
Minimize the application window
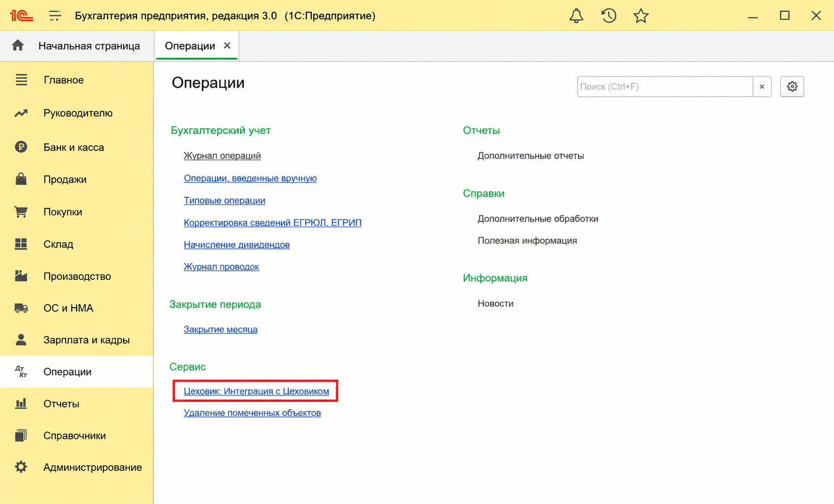pos(753,17)
